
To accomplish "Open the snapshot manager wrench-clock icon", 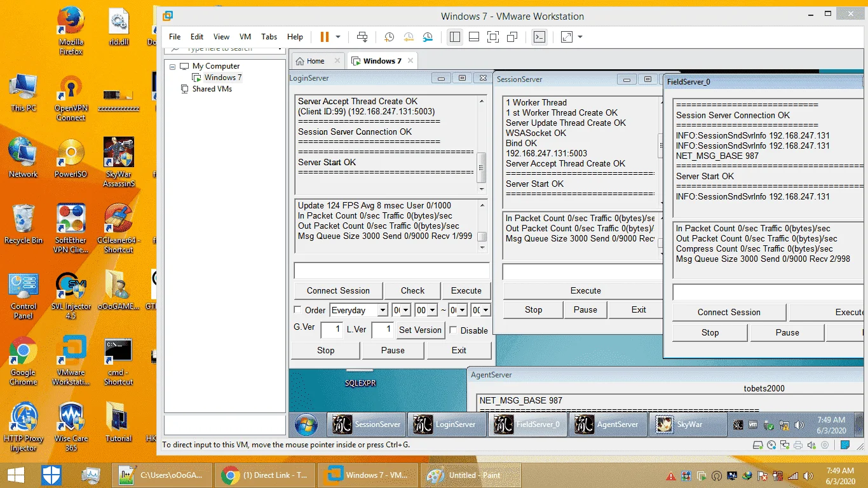I will point(428,37).
